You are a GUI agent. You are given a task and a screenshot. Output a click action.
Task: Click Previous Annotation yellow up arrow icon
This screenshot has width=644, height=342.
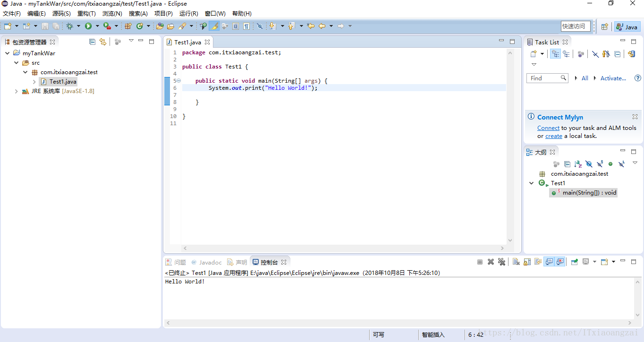click(x=291, y=26)
